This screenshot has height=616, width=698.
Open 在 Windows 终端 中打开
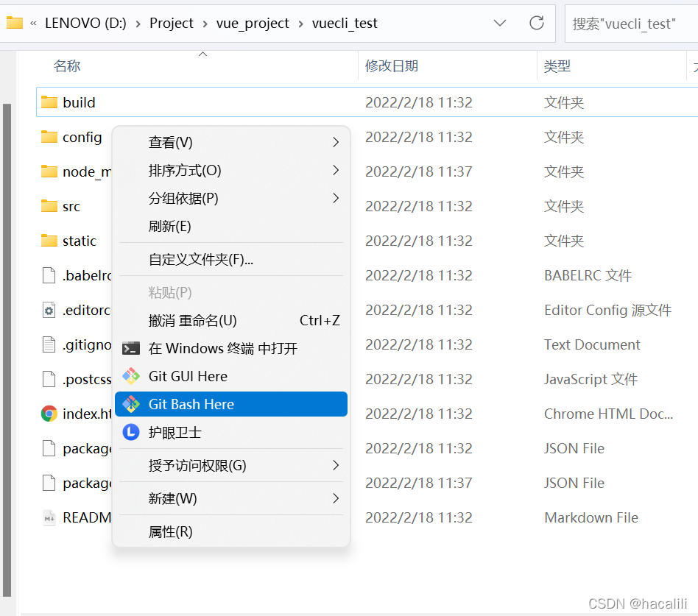[231, 349]
